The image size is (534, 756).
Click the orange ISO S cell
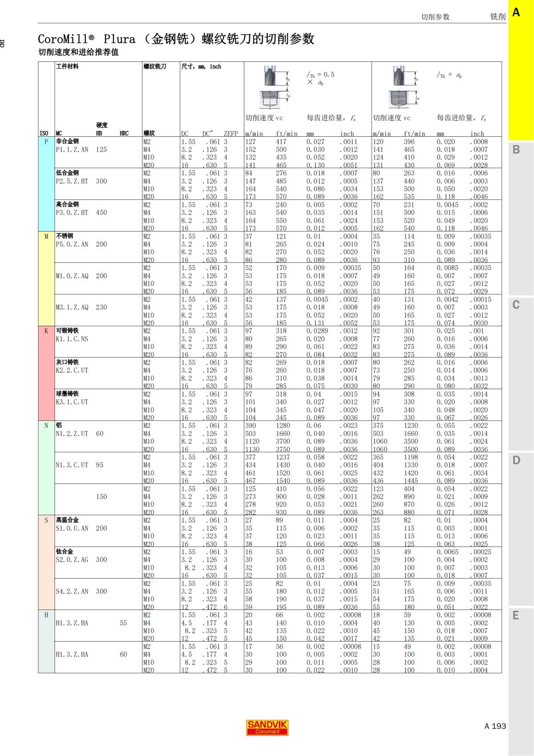coord(46,563)
